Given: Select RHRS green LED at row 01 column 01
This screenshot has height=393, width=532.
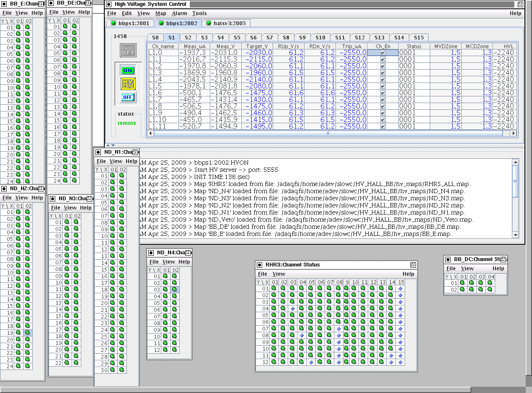Looking at the screenshot, I should pyautogui.click(x=274, y=289).
